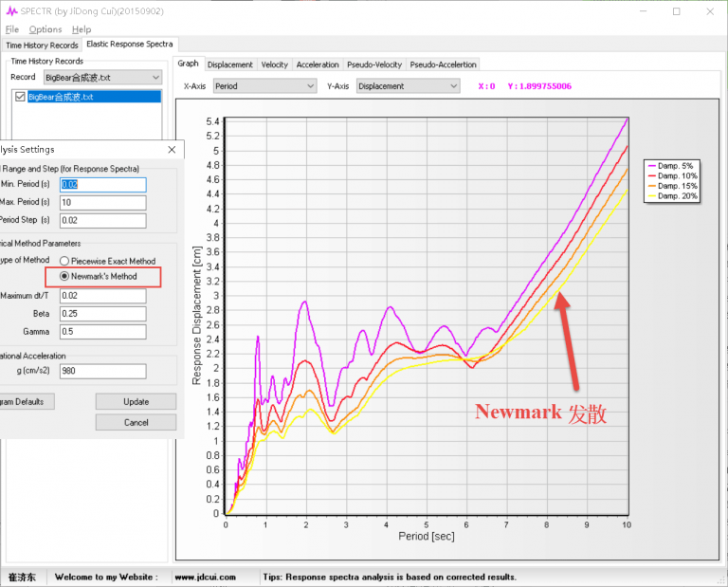Select Piecewise Exact Method radio button
Screen dimensions: 728x587
click(x=64, y=261)
